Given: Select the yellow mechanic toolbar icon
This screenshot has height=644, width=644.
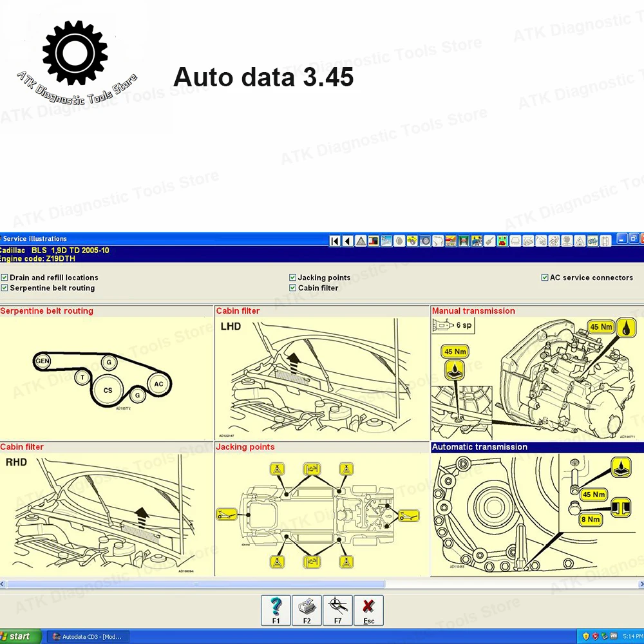Looking at the screenshot, I should pos(477,241).
